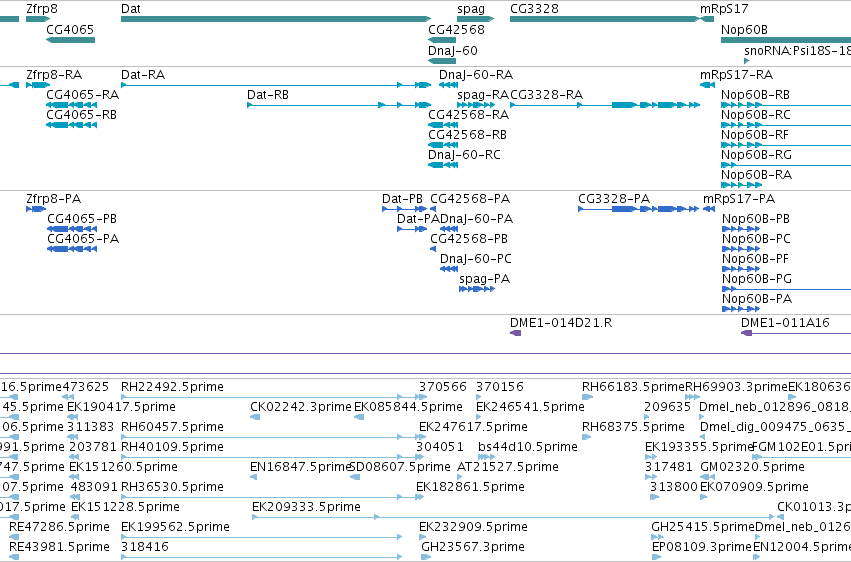Viewport: 851px width, 562px height.
Task: Click the Zfrp8 gene feature
Action: tap(38, 20)
